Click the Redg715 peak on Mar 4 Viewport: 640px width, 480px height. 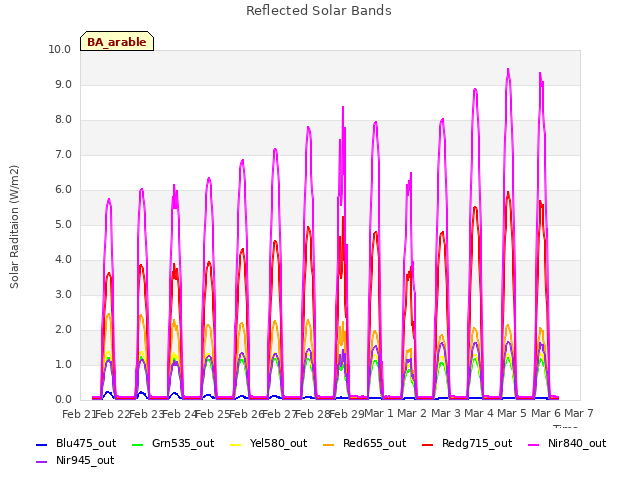point(475,207)
